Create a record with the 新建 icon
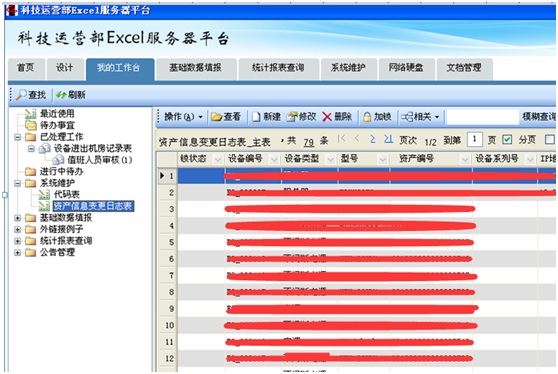The image size is (558, 374). (256, 117)
